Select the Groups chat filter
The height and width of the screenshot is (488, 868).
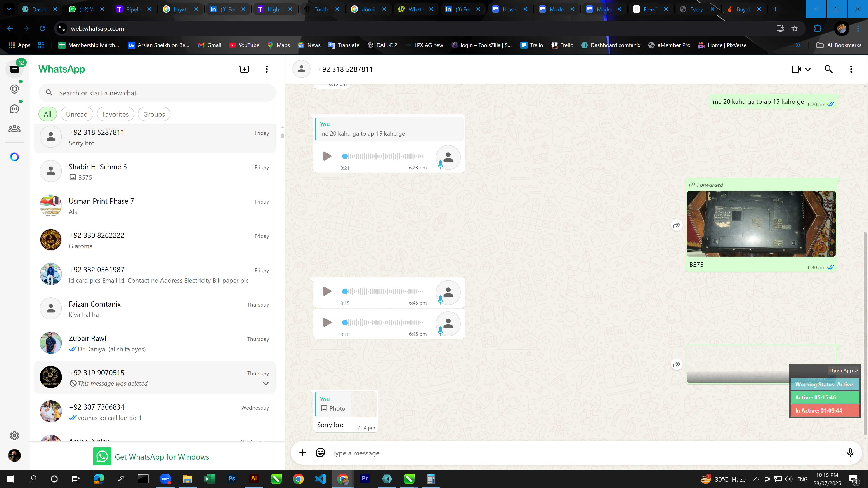(x=154, y=114)
